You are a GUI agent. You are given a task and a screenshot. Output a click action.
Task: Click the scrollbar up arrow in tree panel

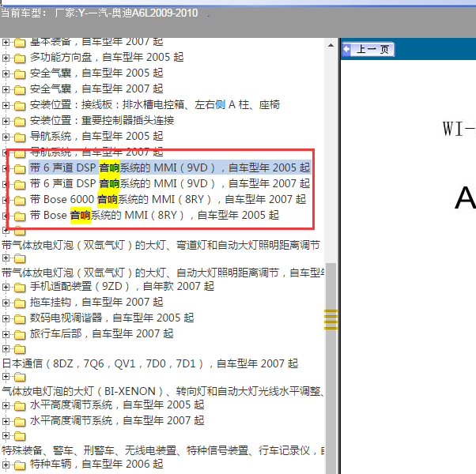331,46
